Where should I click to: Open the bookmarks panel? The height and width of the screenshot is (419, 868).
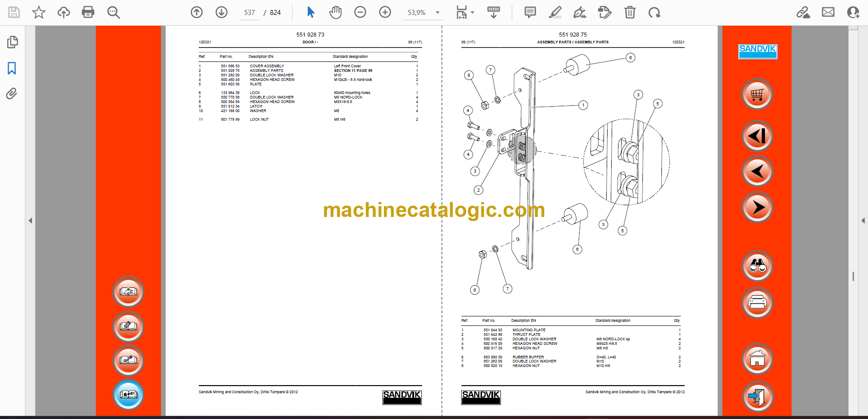pyautogui.click(x=12, y=68)
